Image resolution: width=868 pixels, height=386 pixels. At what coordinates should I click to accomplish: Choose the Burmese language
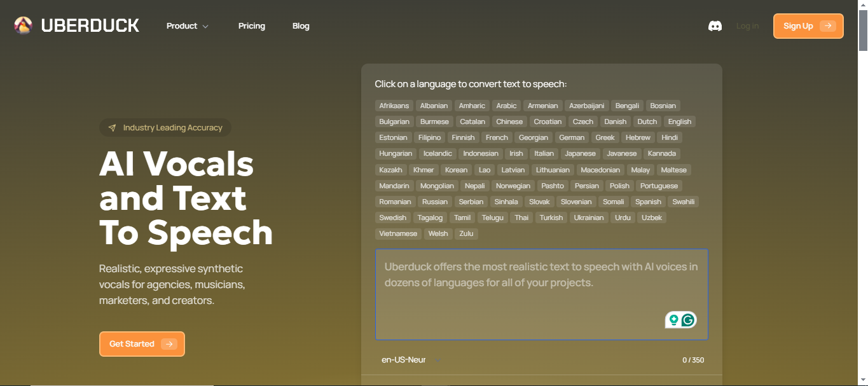pos(434,121)
